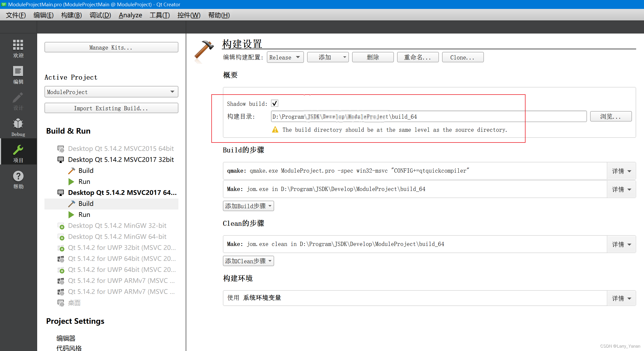Switch to the Edit (编辑) mode icon

[18, 71]
